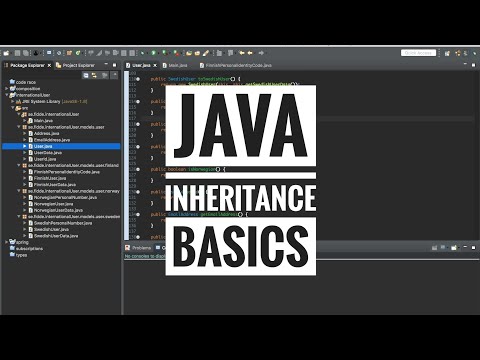Screen dimensions: 480x360
Task: Click the Back navigation yellow arrow icon
Action: point(250,53)
